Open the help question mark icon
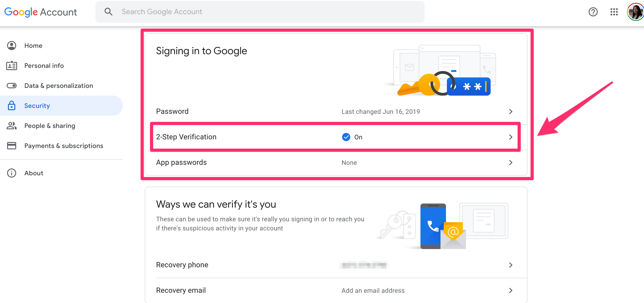 [x=593, y=12]
